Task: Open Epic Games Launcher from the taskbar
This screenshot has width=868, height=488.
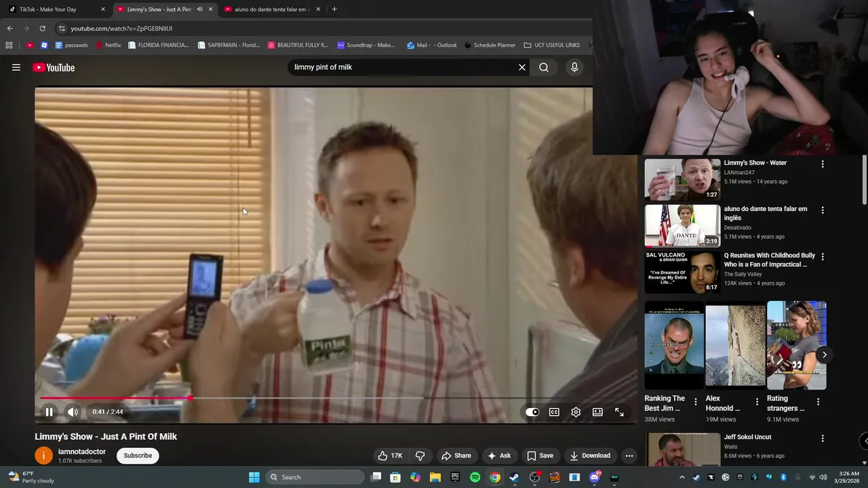Action: (x=456, y=477)
